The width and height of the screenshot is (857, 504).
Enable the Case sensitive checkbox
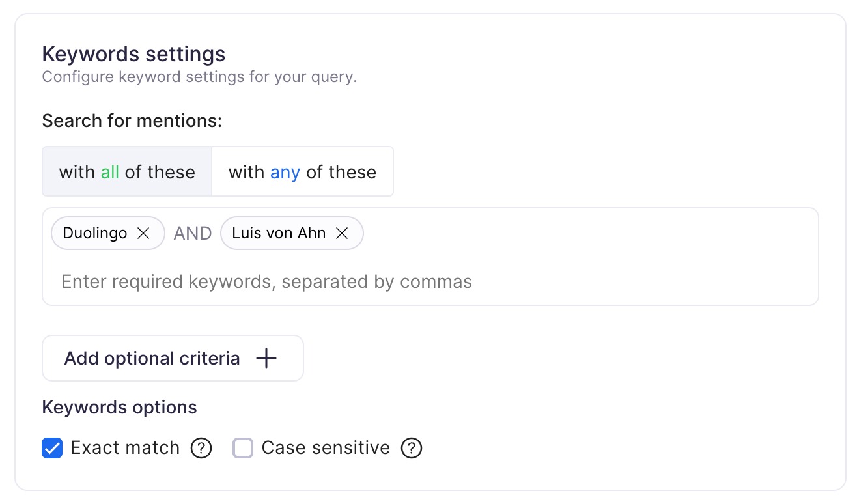[243, 447]
